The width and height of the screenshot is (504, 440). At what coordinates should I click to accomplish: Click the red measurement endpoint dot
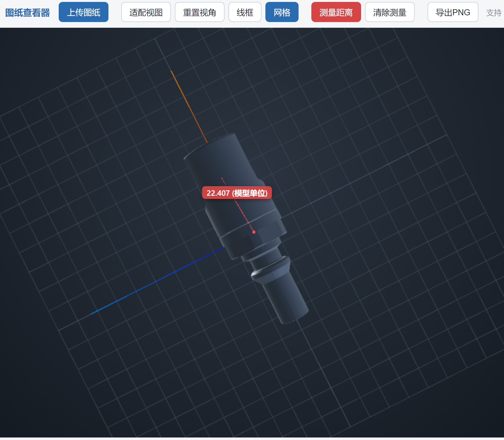coord(254,232)
